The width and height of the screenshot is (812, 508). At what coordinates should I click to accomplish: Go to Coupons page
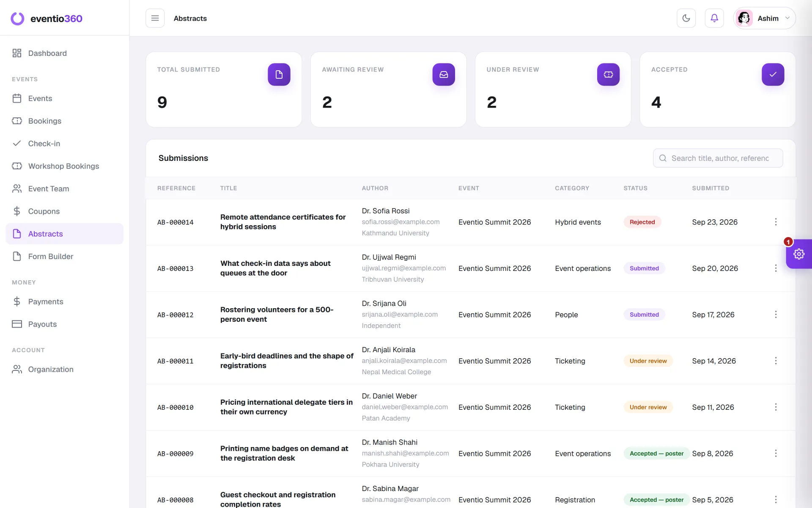click(x=65, y=211)
